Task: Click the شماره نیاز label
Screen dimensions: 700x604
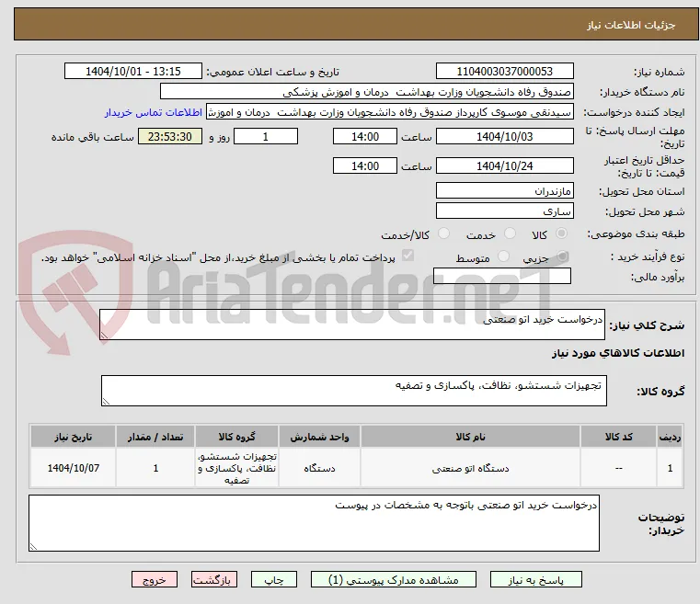Action: click(x=659, y=72)
